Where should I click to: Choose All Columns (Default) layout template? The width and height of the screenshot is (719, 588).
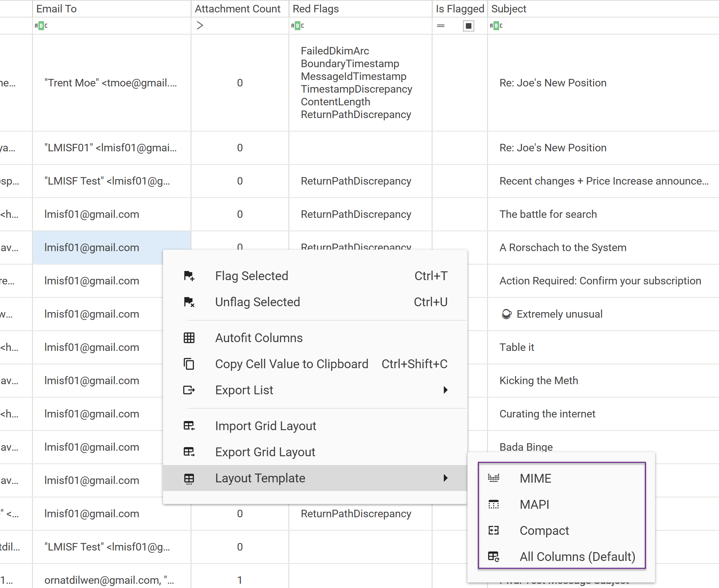[x=577, y=556]
